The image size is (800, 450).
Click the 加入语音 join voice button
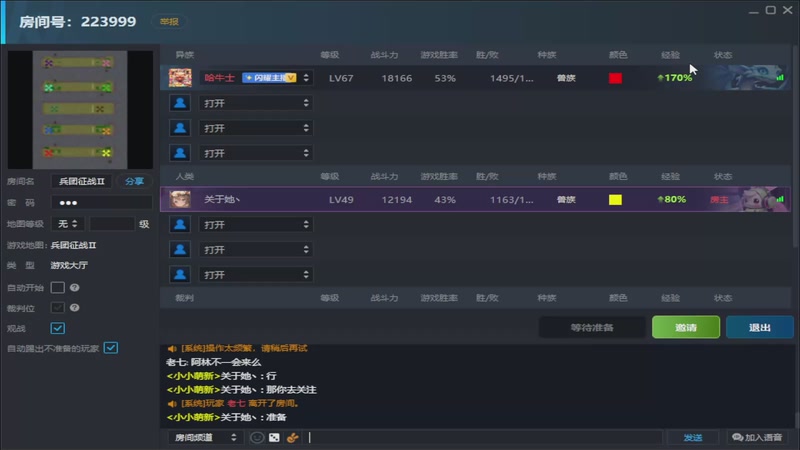[757, 437]
